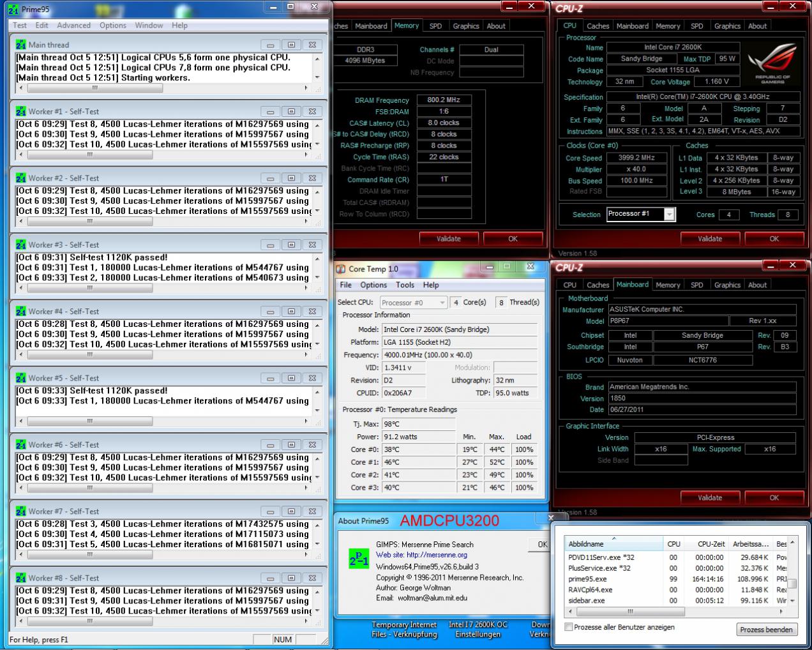Minimize the Main thread child window

271,45
